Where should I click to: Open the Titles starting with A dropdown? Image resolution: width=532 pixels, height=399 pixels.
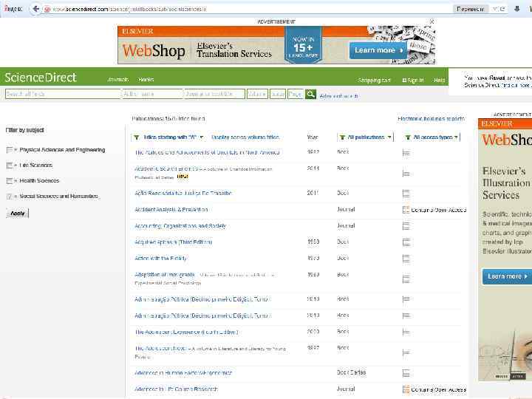coord(170,137)
